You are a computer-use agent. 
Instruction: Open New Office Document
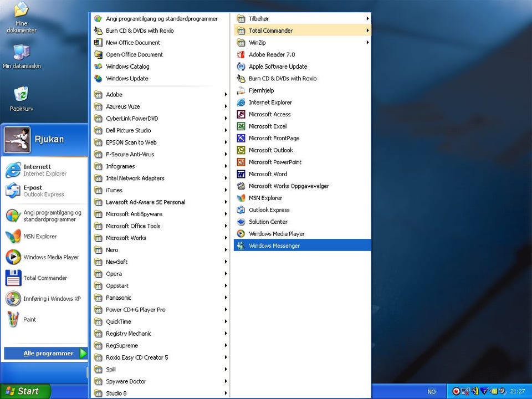(161, 43)
